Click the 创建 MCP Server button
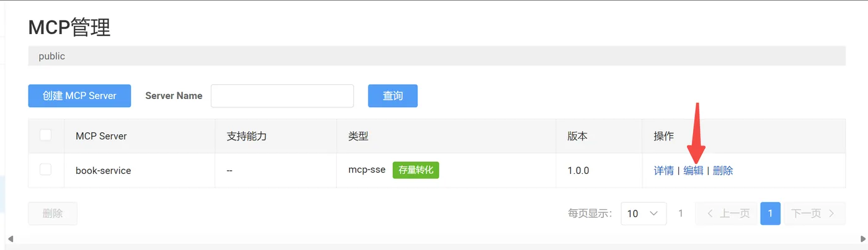This screenshot has height=250, width=868. pos(79,96)
